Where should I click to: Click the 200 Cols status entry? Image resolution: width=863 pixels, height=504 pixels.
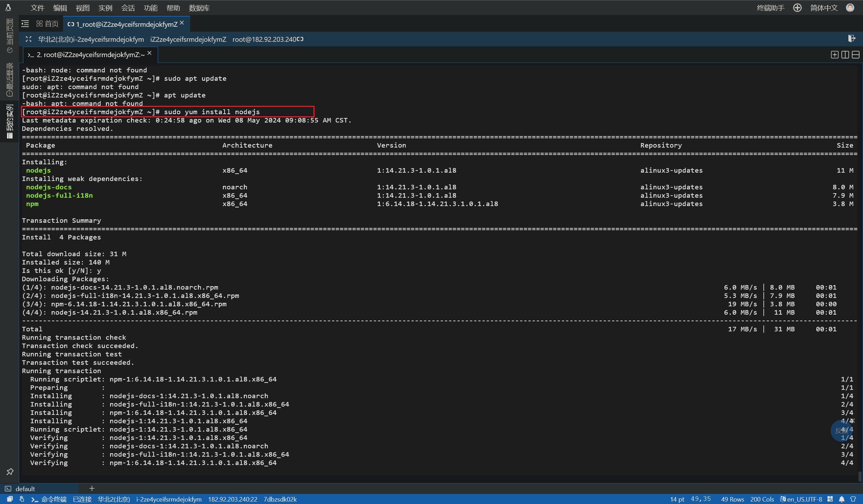pyautogui.click(x=762, y=499)
